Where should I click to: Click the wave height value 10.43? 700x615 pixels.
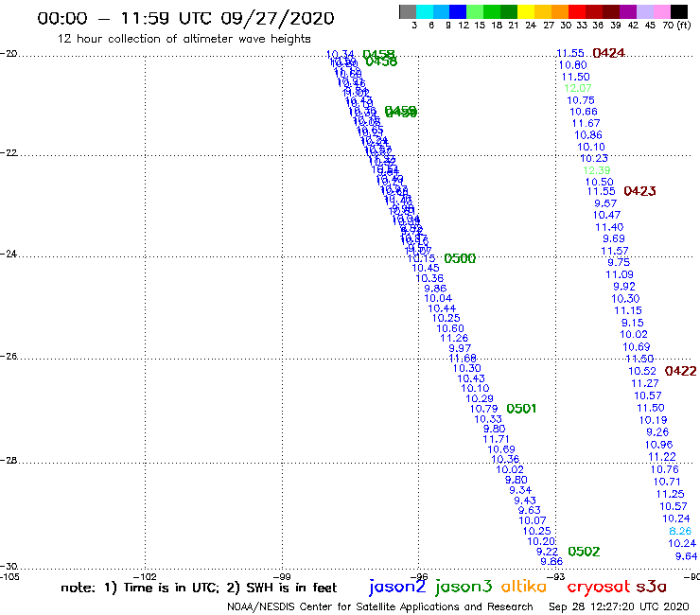[x=471, y=378]
